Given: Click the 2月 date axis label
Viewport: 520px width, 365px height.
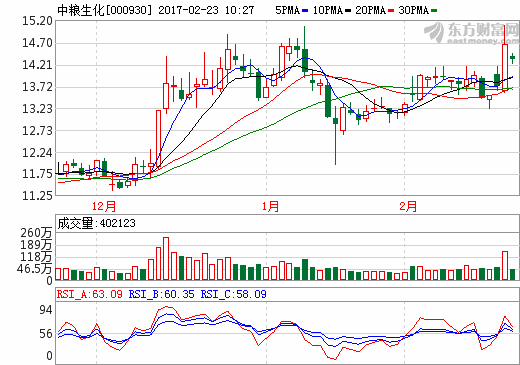Looking at the screenshot, I should click(408, 206).
